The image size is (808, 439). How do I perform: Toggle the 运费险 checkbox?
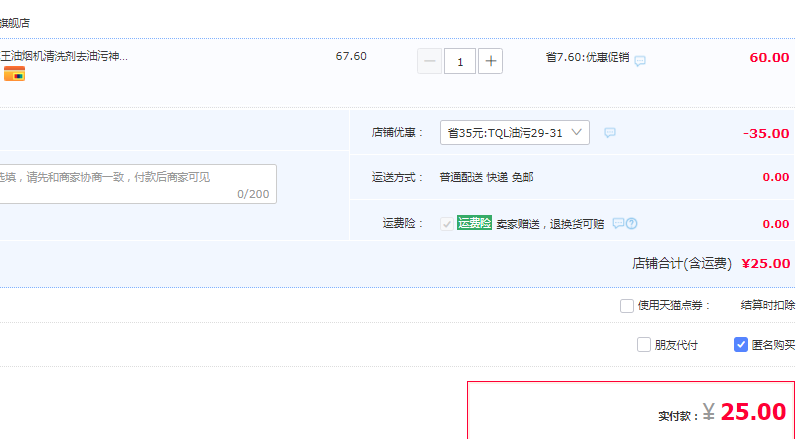[446, 224]
